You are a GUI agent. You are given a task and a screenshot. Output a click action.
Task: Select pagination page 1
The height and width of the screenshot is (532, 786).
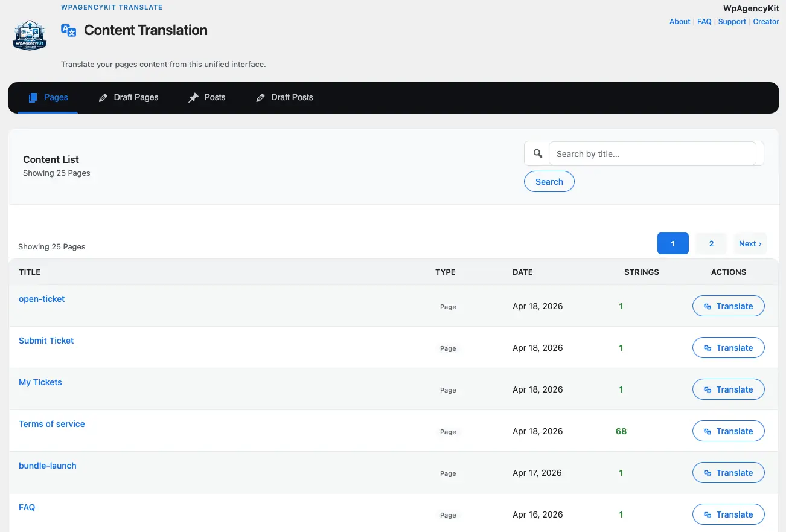673,243
